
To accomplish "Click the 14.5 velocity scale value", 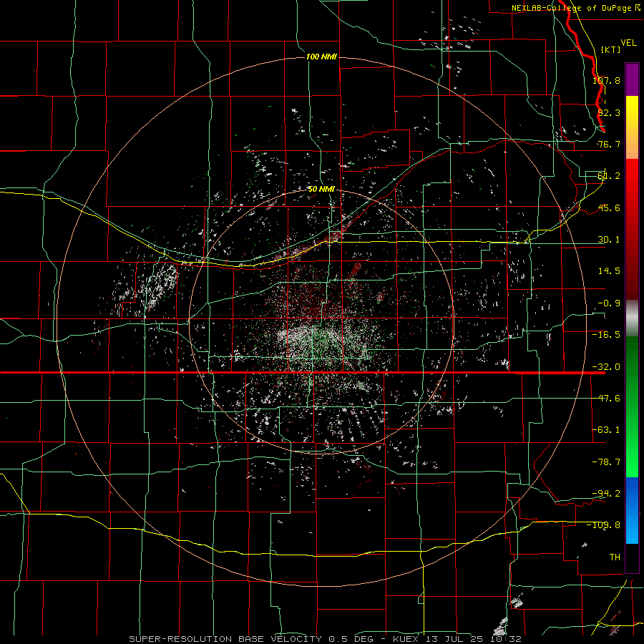I will 609,271.
